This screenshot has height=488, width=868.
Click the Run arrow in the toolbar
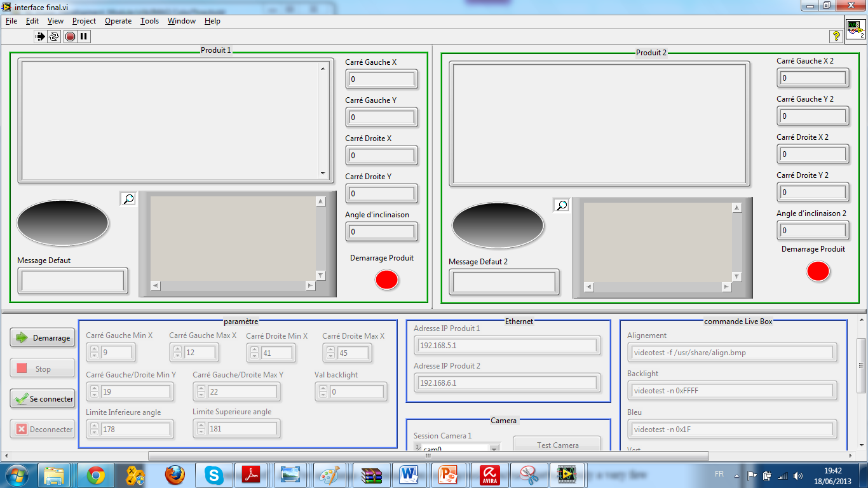click(x=40, y=37)
